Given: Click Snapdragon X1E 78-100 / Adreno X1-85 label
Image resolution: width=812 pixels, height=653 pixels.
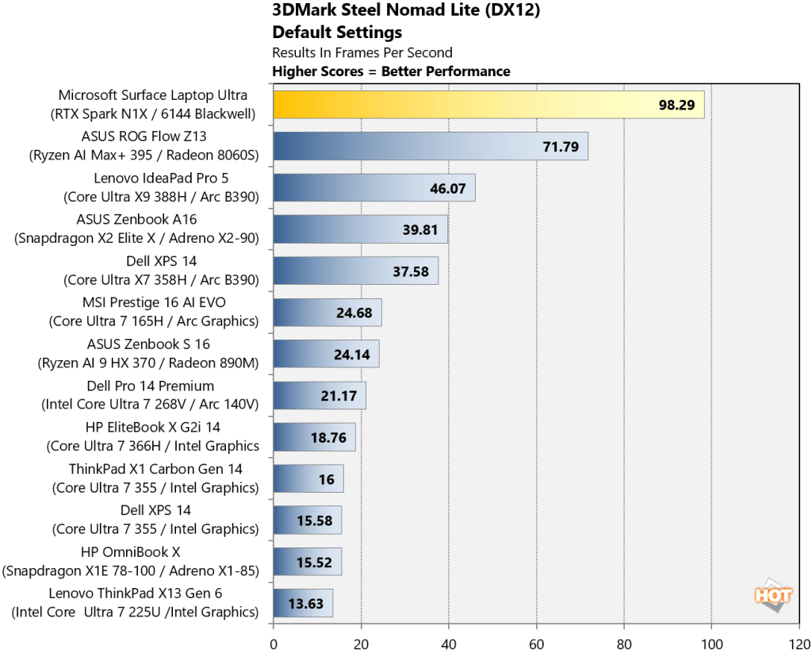Looking at the screenshot, I should pos(131,570).
